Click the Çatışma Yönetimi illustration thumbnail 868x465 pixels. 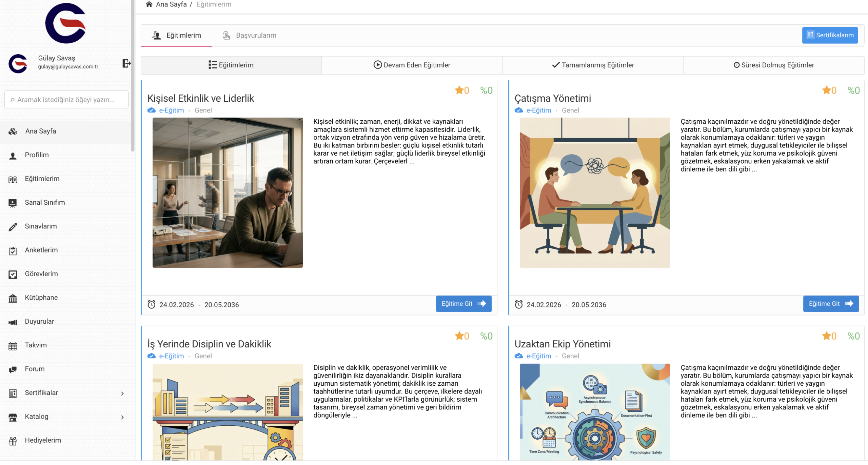(595, 193)
